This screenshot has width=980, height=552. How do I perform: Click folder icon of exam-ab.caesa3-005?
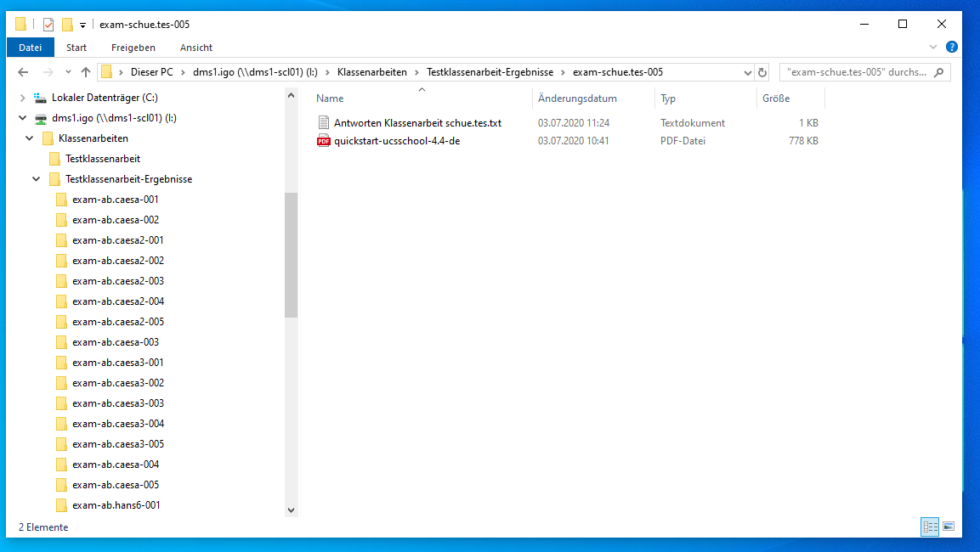click(x=61, y=445)
